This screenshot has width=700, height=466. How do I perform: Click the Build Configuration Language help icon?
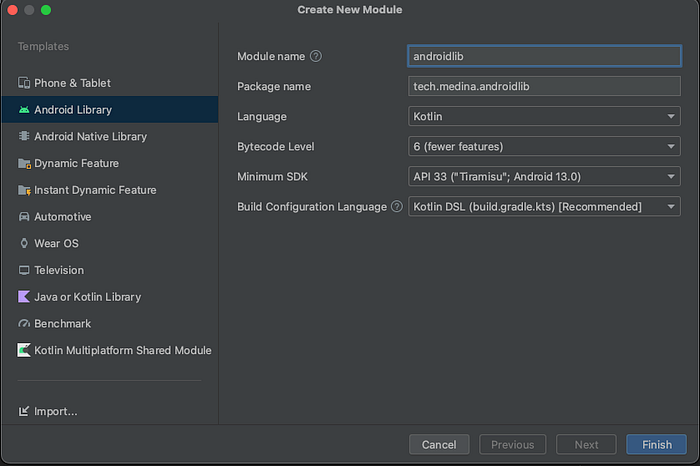point(397,207)
